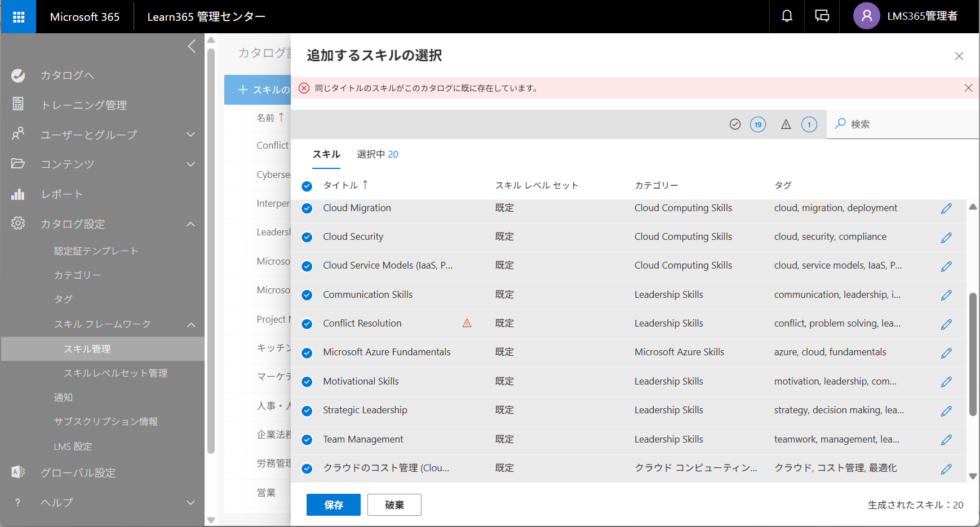Click the トレーニング管理 icon
The width and height of the screenshot is (980, 527).
coord(18,104)
